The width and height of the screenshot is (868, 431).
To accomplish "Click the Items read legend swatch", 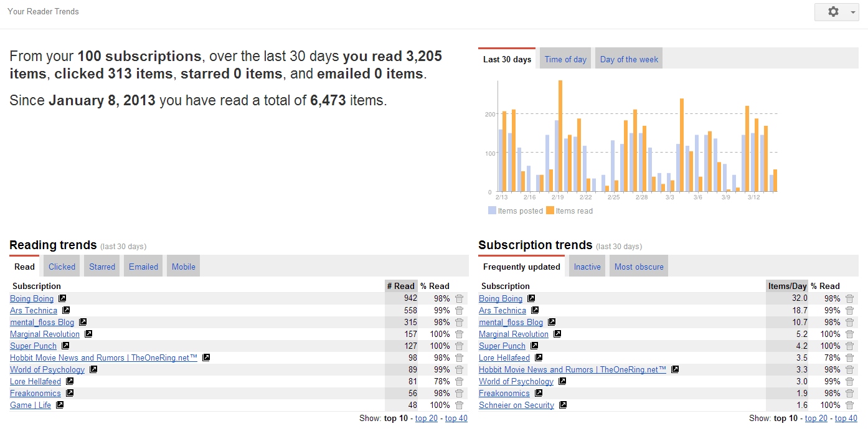I will pyautogui.click(x=550, y=211).
